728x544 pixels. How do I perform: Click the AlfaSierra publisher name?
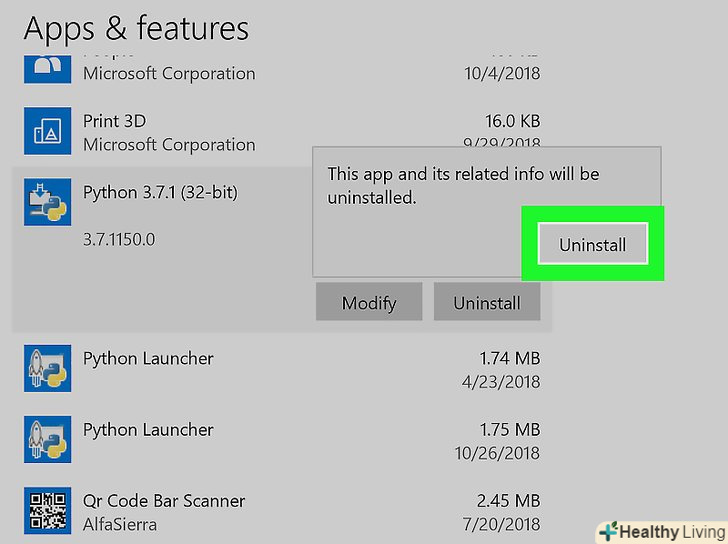(120, 524)
